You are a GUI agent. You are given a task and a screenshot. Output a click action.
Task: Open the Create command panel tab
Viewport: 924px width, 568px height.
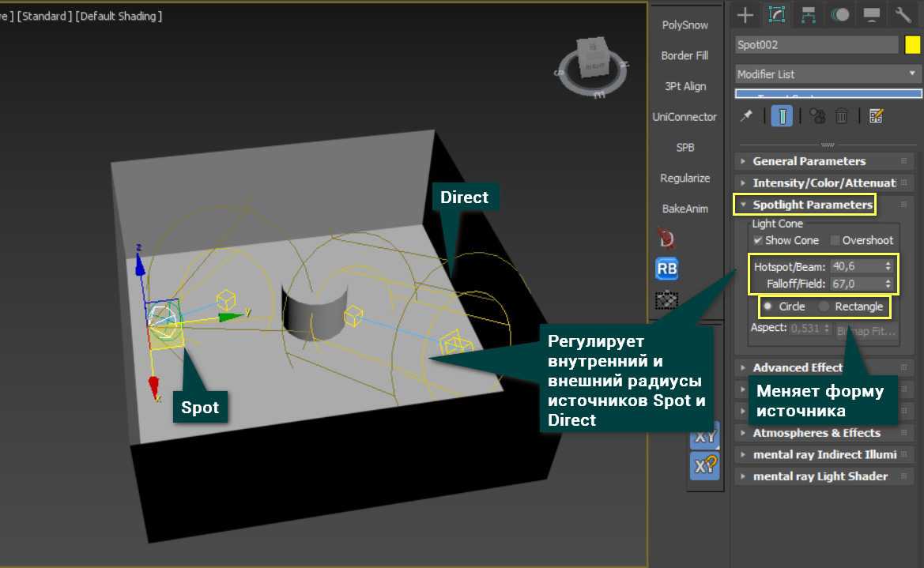pyautogui.click(x=745, y=14)
